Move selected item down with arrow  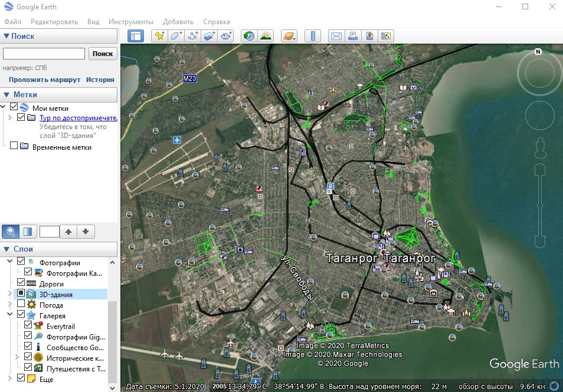tap(86, 232)
